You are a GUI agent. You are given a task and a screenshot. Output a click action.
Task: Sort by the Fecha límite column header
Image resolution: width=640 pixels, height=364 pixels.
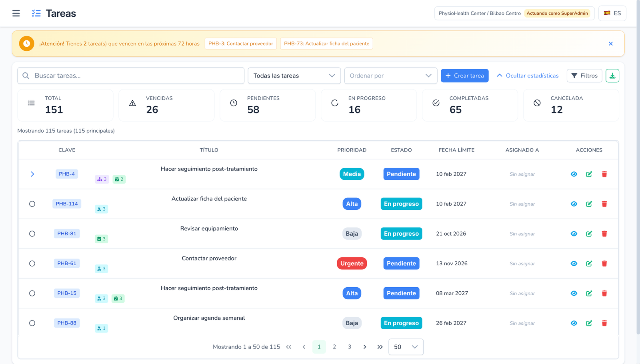pyautogui.click(x=456, y=150)
